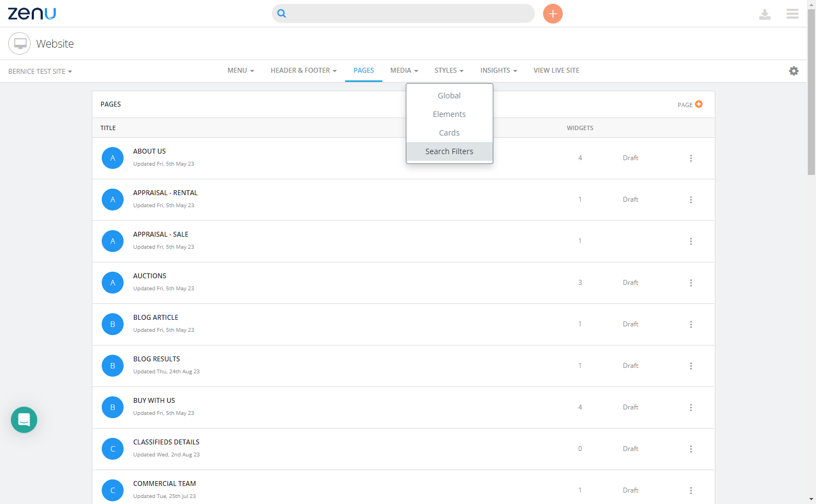Open the BLOG RESULTS page
This screenshot has width=816, height=504.
[x=156, y=359]
